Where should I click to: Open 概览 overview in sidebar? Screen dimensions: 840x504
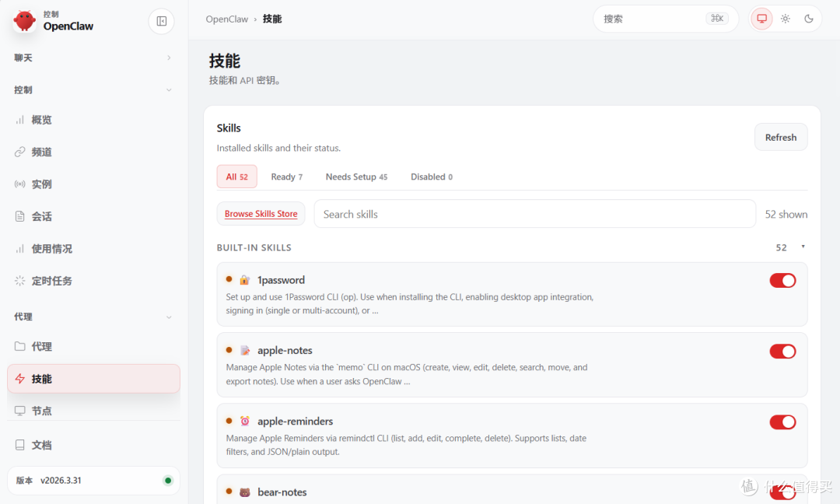click(94, 120)
